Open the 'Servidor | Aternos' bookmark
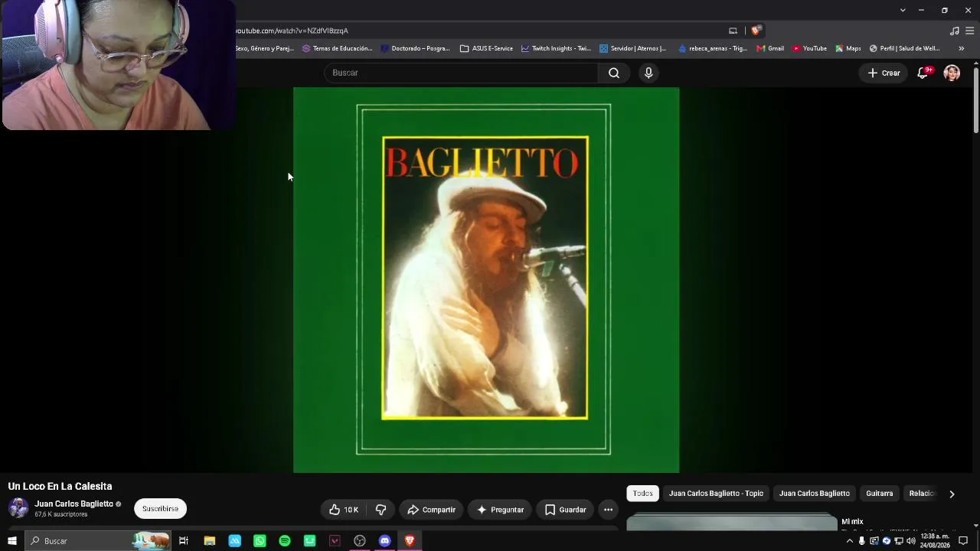Screen dimensions: 980x551 click(x=633, y=48)
